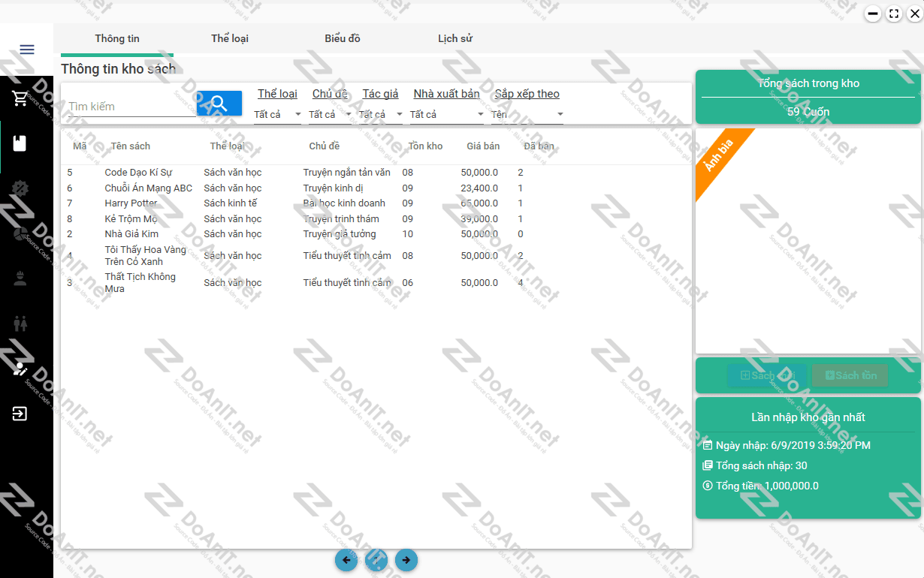Open the Nhà xuất bản dropdown
The height and width of the screenshot is (578, 924).
point(447,115)
